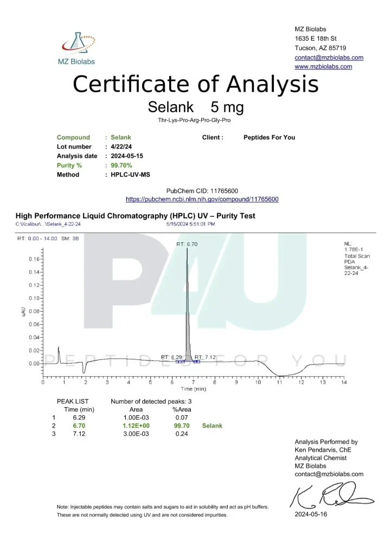The height and width of the screenshot is (555, 392).
Task: Click 'Number of detected peaks: 3'
Action: [x=151, y=402]
